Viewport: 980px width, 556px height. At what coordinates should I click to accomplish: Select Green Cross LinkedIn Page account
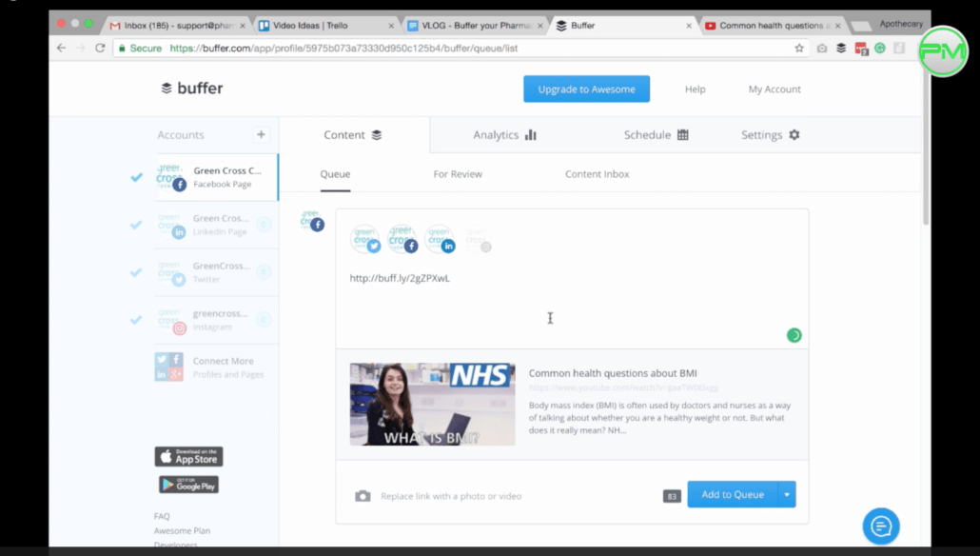pyautogui.click(x=216, y=225)
